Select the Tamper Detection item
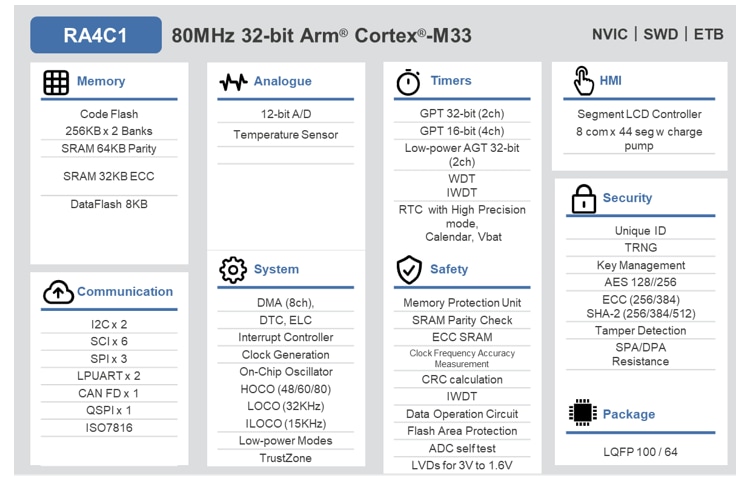746x482 pixels. pos(641,330)
